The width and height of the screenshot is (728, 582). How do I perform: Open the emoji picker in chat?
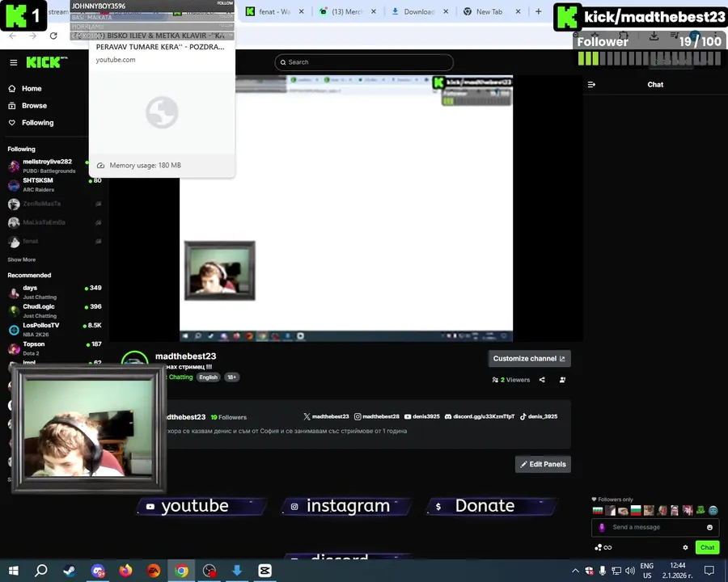tap(709, 527)
